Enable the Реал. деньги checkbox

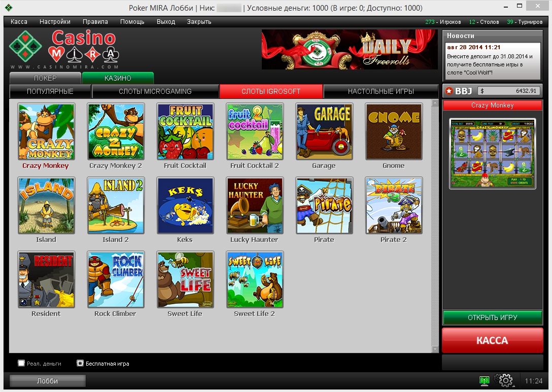[x=21, y=363]
